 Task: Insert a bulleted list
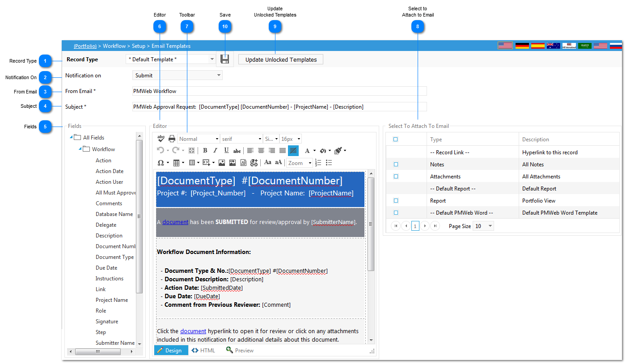(329, 163)
